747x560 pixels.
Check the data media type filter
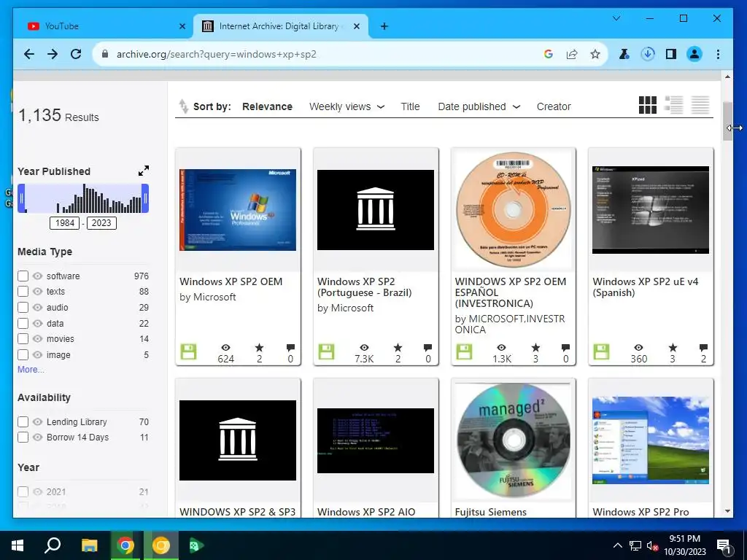click(x=23, y=323)
